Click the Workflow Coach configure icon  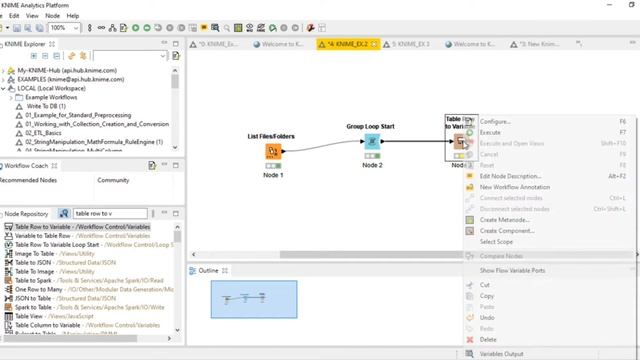tap(152, 165)
